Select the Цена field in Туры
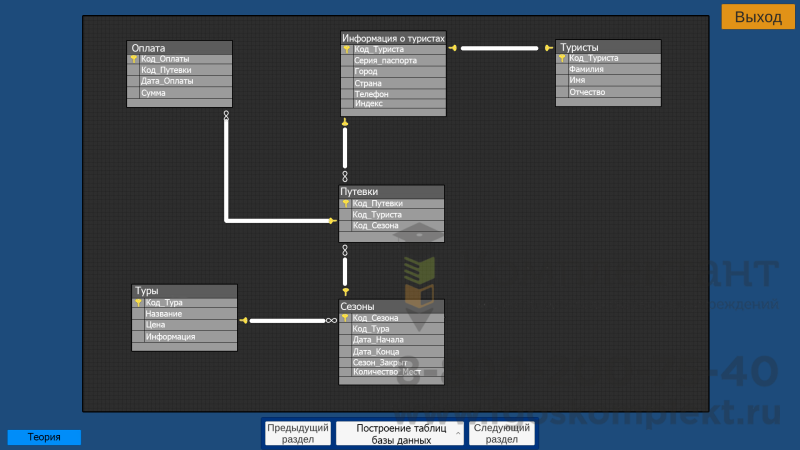Viewport: 800px width, 450px height. pyautogui.click(x=185, y=325)
